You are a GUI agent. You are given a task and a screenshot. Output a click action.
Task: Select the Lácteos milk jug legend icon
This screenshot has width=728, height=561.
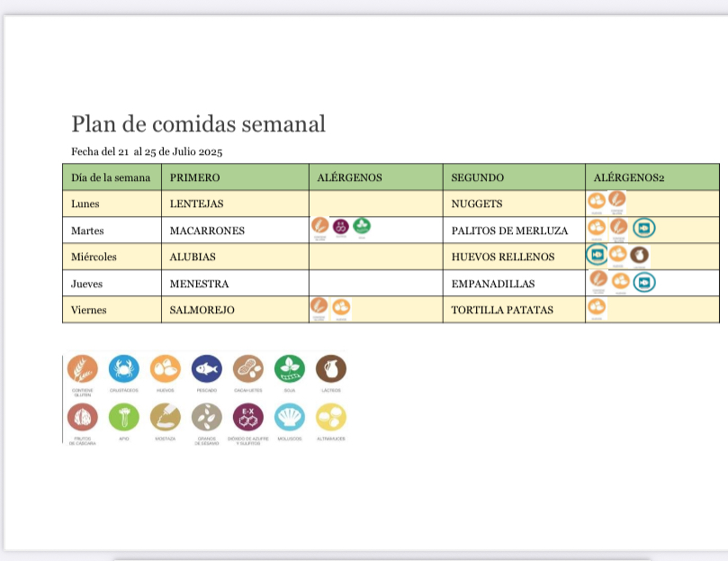click(330, 368)
